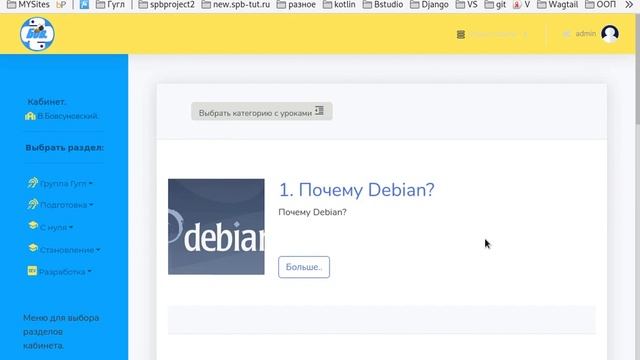Open the Bstudio bookmarks folder
Image resolution: width=640 pixels, height=360 pixels.
(383, 5)
